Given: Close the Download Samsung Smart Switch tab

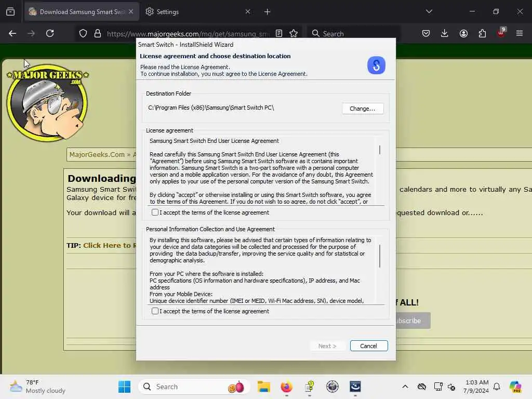Looking at the screenshot, I should click(131, 12).
